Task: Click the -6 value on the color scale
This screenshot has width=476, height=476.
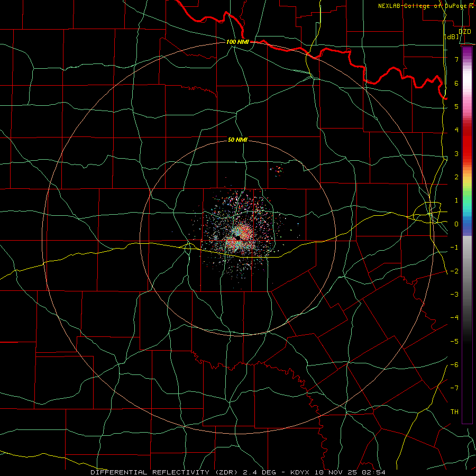Action: 454,365
